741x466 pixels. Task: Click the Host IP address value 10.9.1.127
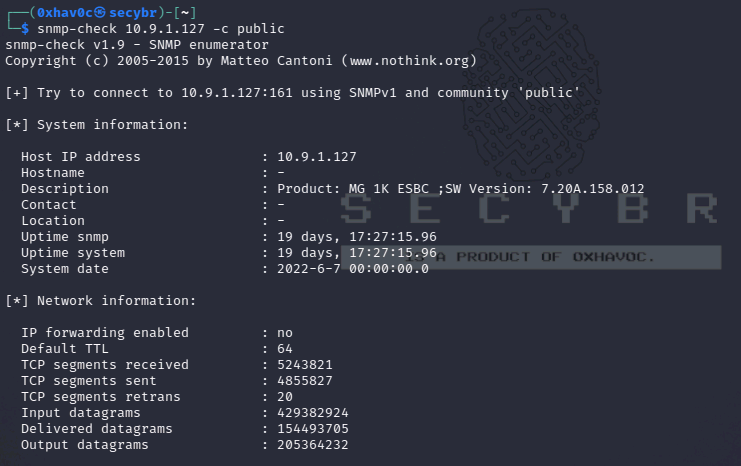point(316,157)
